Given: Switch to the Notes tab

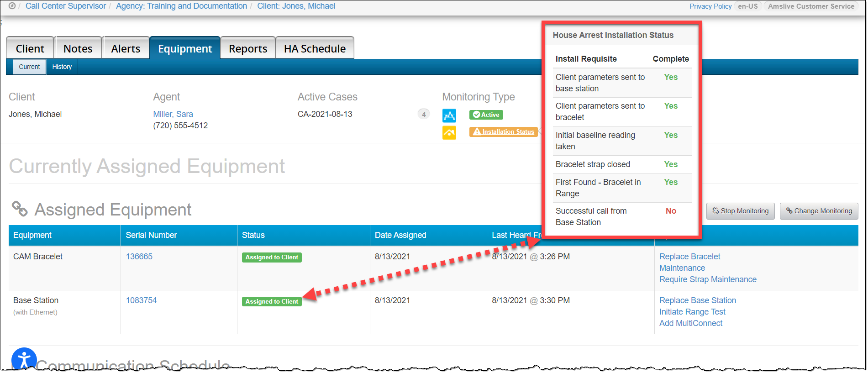Looking at the screenshot, I should click(78, 48).
